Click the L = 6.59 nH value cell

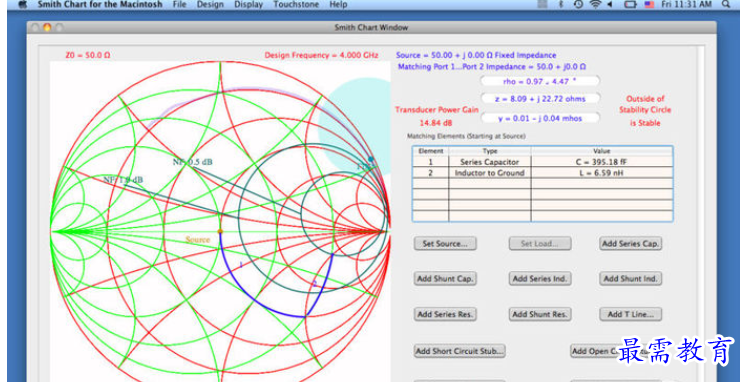[x=602, y=173]
